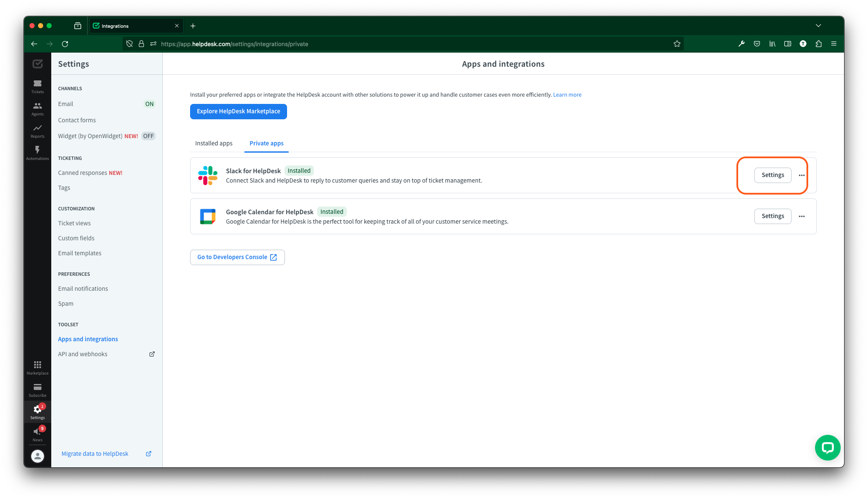Screen dimensions: 868x499
Task: Open the News megaphone icon
Action: (38, 434)
